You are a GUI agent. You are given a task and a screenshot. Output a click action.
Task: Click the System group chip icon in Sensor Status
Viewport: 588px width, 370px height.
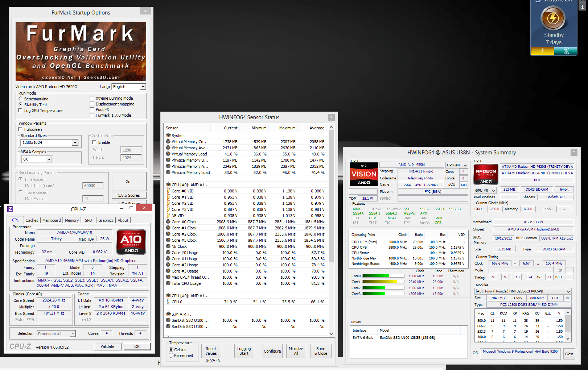pos(168,135)
